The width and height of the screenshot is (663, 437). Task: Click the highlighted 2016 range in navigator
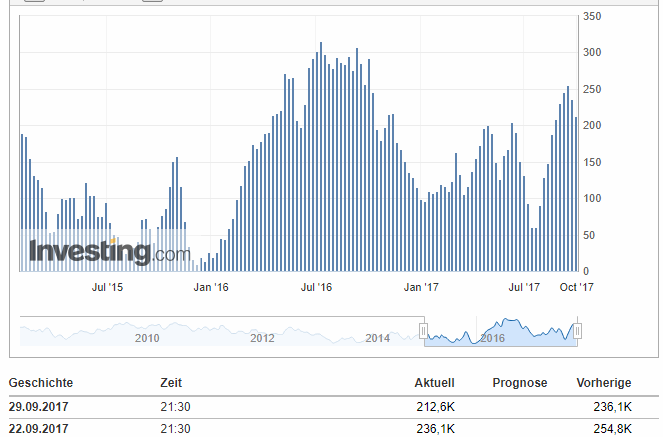click(493, 338)
